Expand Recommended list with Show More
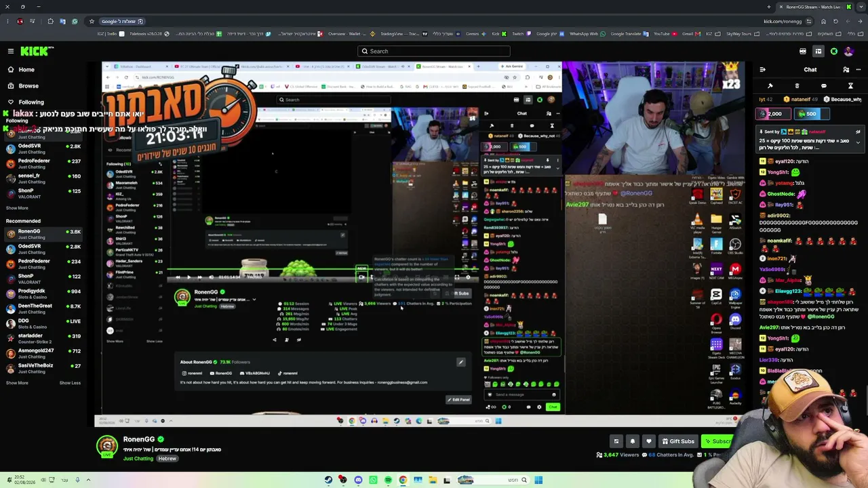The width and height of the screenshot is (868, 488). click(x=17, y=383)
